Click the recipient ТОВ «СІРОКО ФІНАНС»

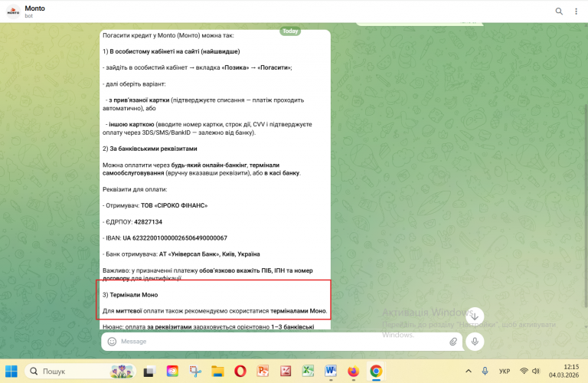pos(174,205)
